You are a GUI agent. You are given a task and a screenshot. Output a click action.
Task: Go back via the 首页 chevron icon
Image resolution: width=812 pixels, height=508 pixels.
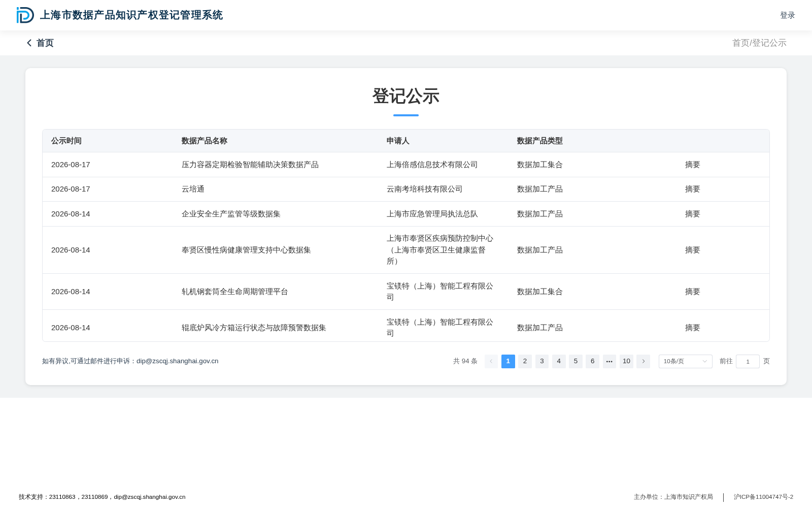(x=29, y=43)
